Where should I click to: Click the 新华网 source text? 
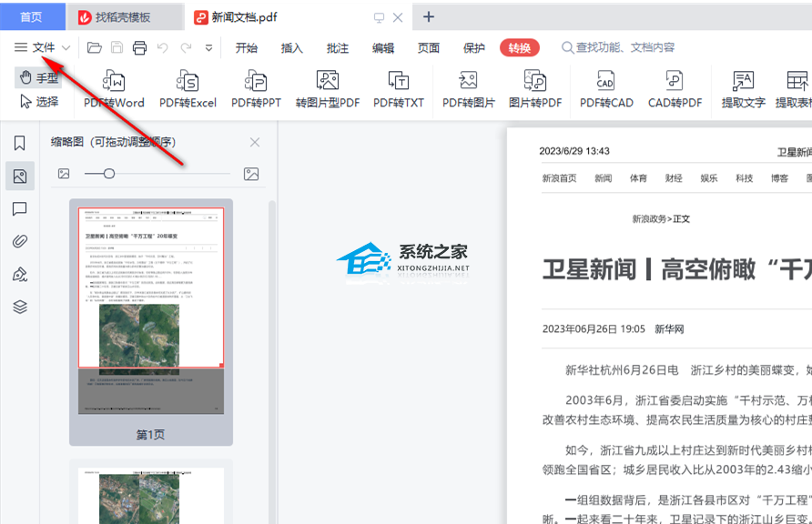pos(669,329)
